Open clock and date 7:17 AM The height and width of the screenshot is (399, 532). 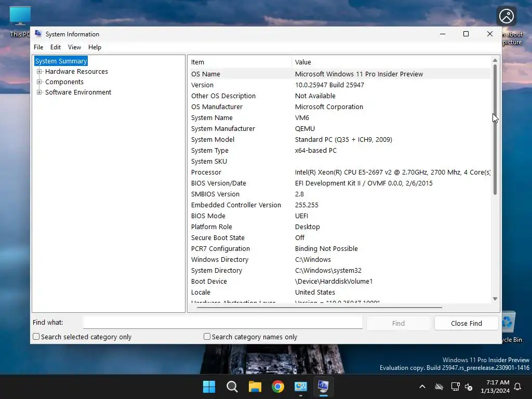495,387
